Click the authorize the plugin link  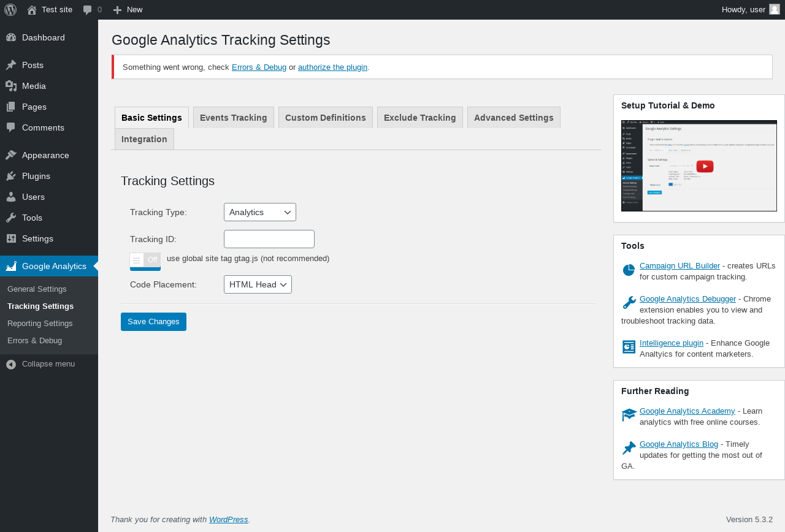click(x=332, y=67)
